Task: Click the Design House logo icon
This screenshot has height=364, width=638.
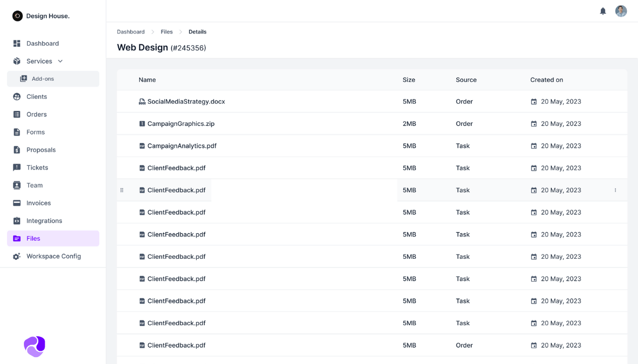Action: point(18,16)
